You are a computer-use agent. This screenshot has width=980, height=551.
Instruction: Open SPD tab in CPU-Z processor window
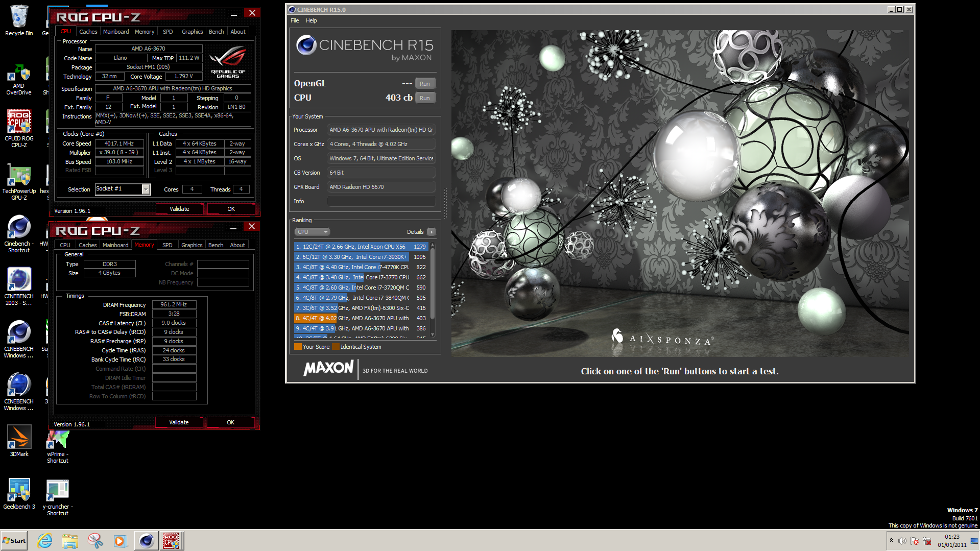point(168,32)
